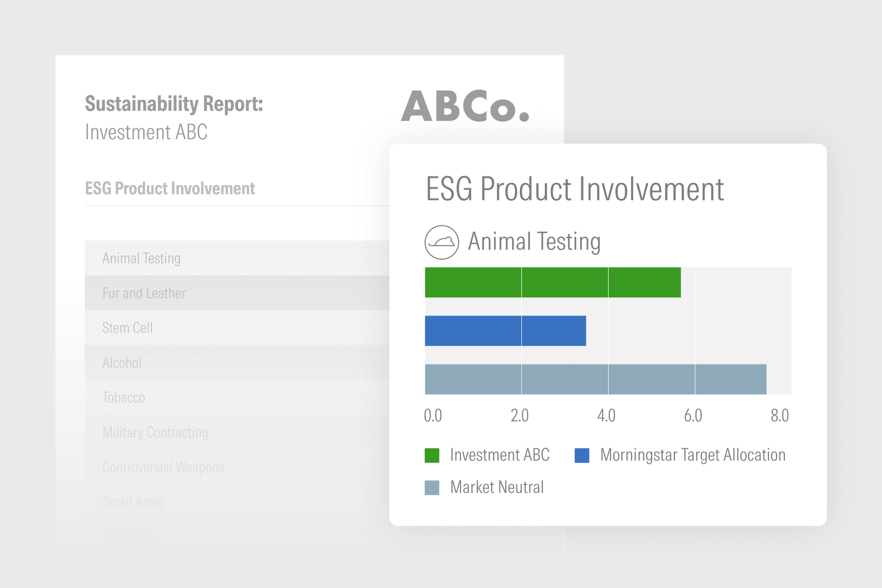Screen dimensions: 882x588
Task: Click the blue Morningstar Target Allocation bar
Action: pos(505,331)
